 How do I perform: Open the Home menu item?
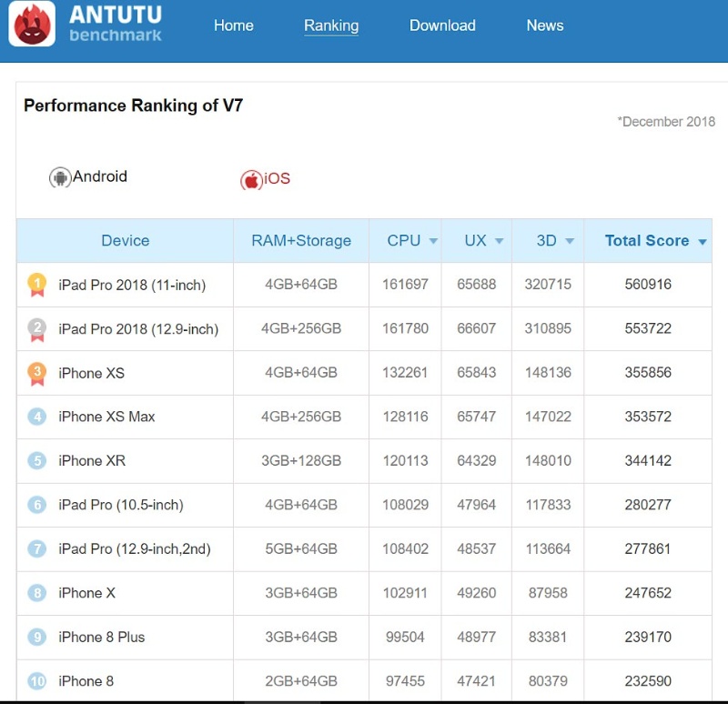point(234,25)
